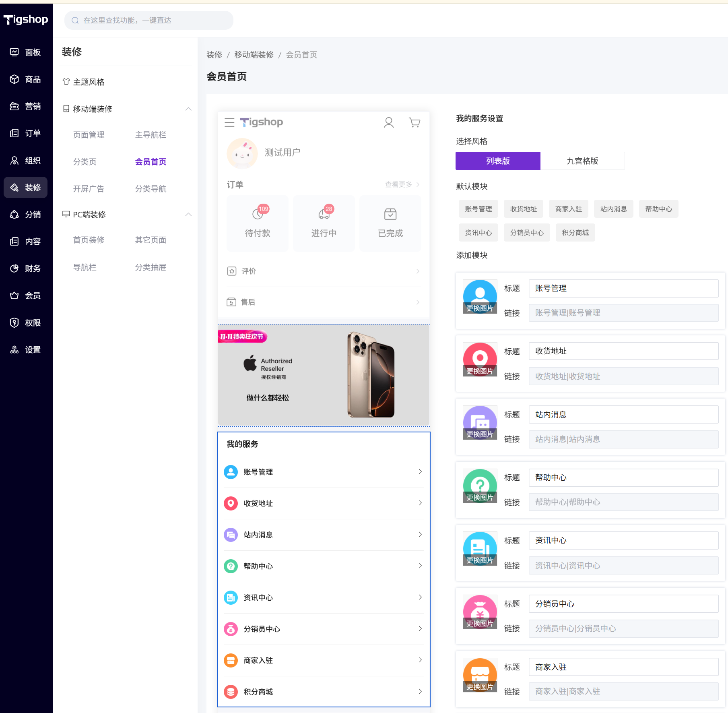Change image for 帮助中心 module

pyautogui.click(x=480, y=498)
